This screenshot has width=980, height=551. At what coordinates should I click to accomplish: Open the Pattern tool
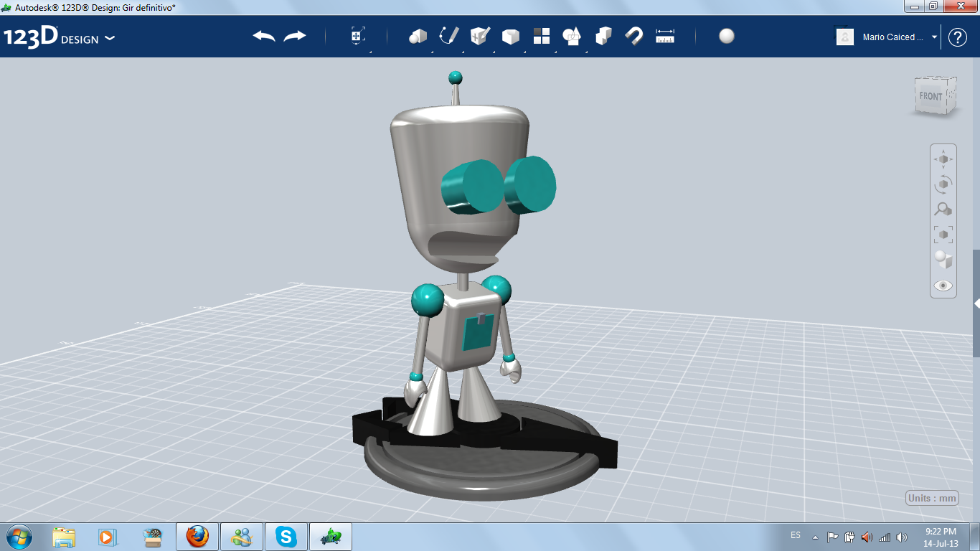542,37
